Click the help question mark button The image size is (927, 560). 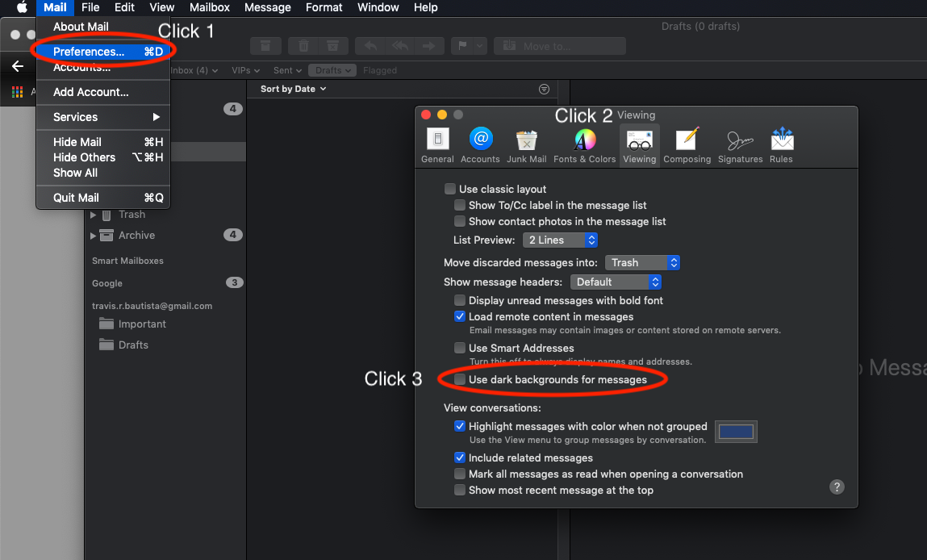[837, 487]
